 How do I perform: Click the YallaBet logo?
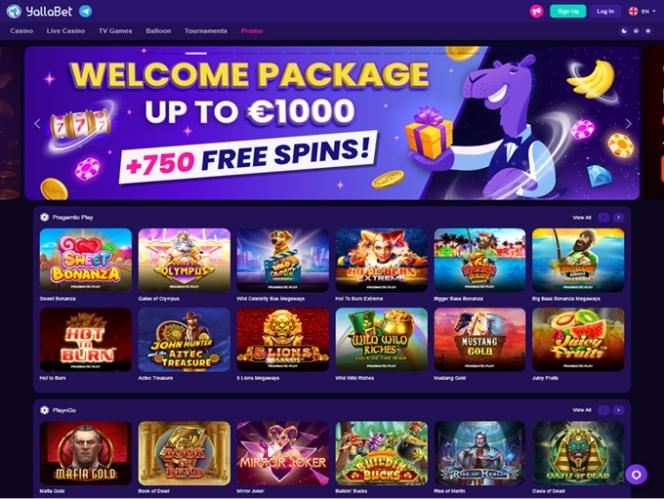[x=40, y=11]
